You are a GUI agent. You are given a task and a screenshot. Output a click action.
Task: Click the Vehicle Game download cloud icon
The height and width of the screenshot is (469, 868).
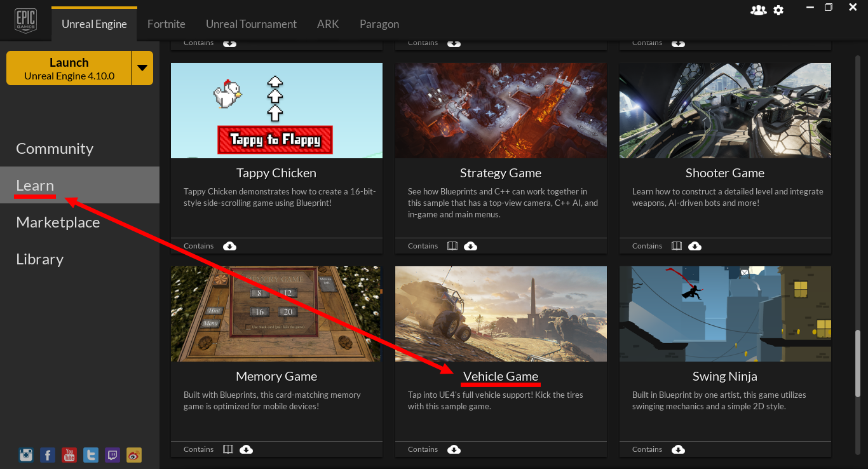pos(454,449)
